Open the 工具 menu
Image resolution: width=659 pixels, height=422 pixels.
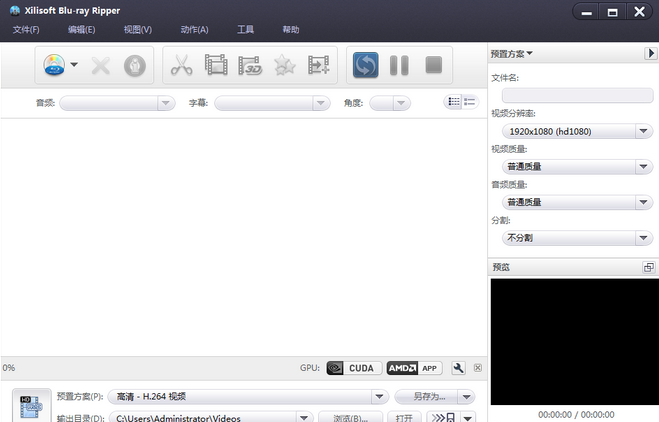coord(245,29)
